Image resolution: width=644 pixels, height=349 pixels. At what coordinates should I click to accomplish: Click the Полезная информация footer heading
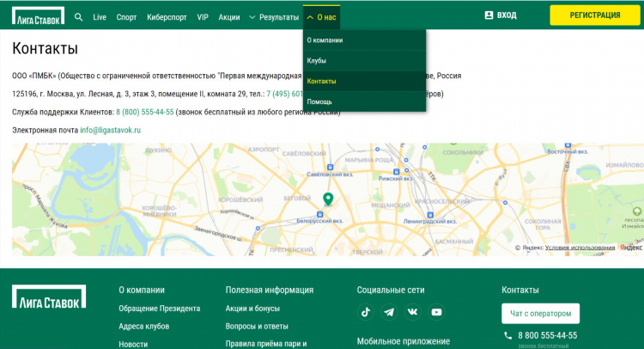(270, 290)
